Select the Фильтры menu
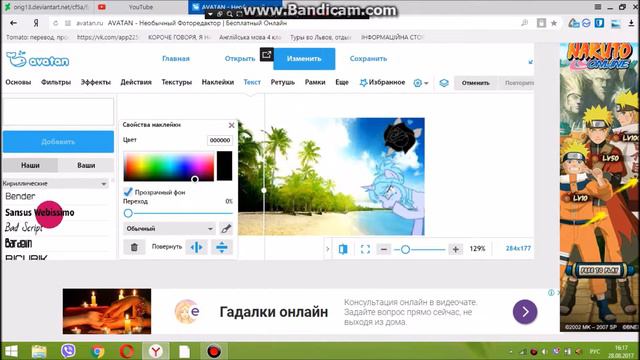The width and height of the screenshot is (640, 360). point(56,82)
